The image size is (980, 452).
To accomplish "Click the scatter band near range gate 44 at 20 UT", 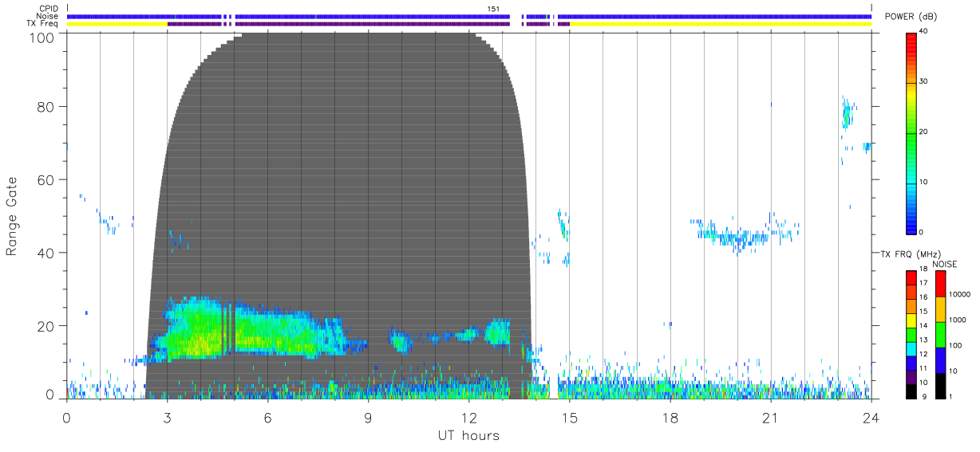I will [x=738, y=237].
